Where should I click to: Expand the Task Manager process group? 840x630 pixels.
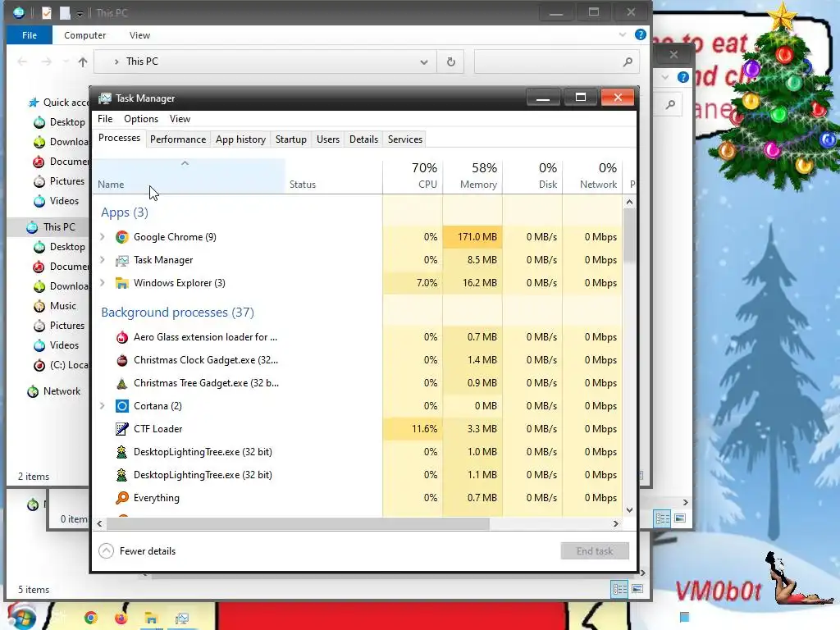[x=103, y=260]
